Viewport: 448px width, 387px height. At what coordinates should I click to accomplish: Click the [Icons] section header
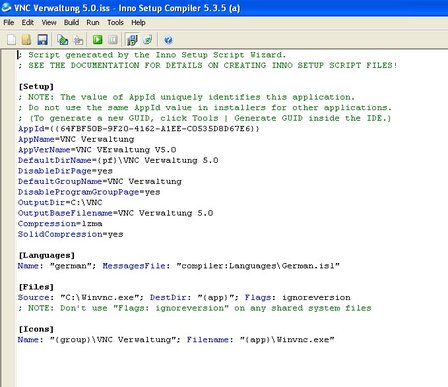(x=36, y=329)
